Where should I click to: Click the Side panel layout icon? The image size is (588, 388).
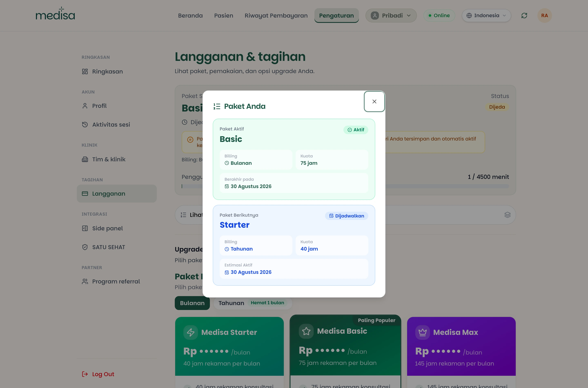(85, 228)
